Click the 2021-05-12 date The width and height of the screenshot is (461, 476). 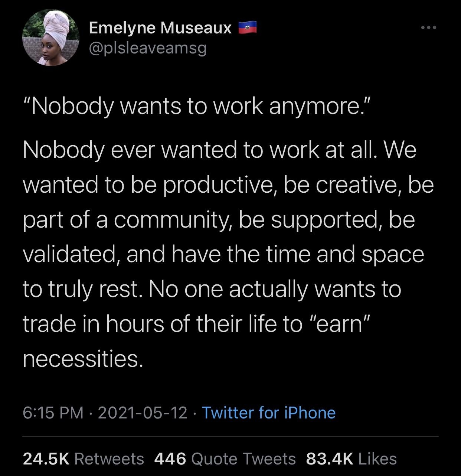click(x=142, y=413)
